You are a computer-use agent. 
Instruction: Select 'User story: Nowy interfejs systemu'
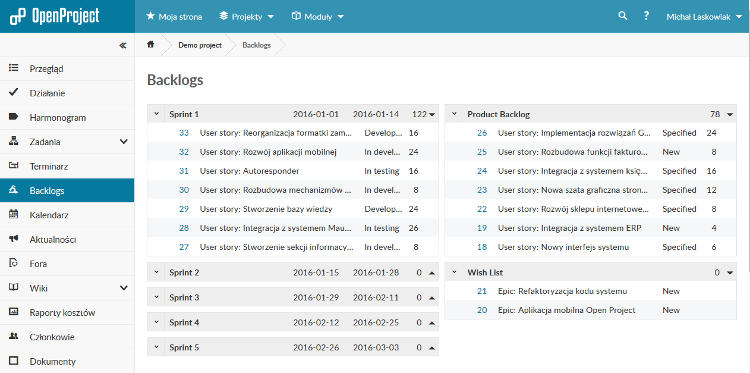tap(563, 247)
